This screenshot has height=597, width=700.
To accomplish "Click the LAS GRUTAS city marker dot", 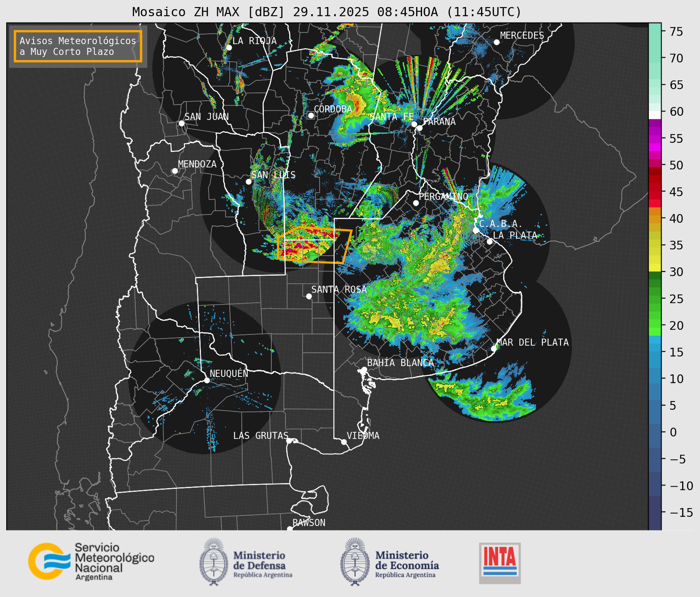I will click(289, 441).
